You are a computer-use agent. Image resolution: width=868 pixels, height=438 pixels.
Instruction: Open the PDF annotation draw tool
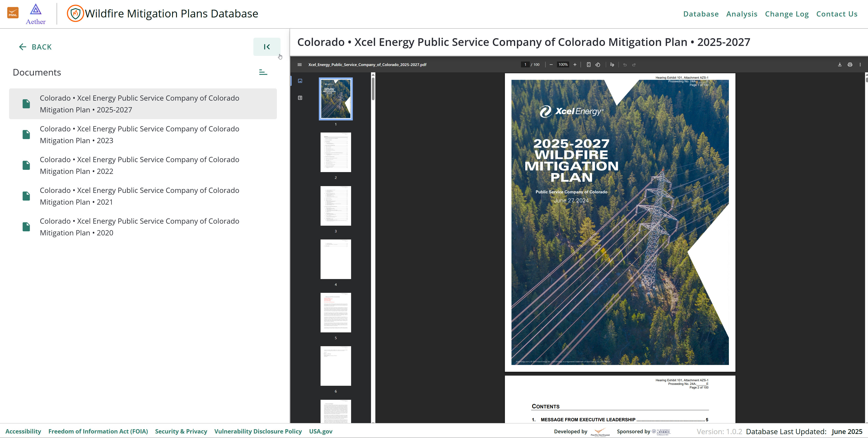(612, 65)
